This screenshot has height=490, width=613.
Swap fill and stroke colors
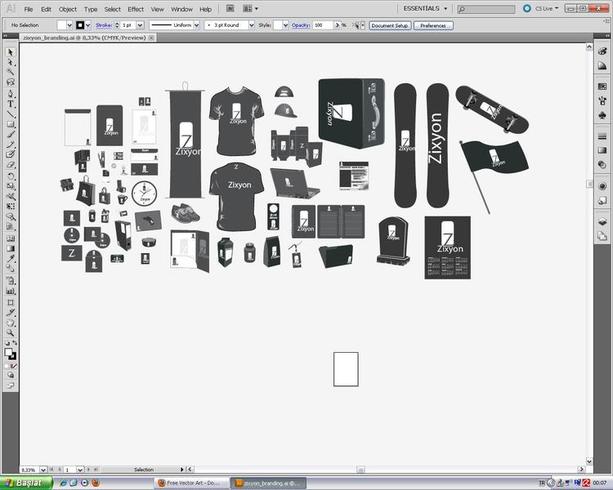point(14,343)
